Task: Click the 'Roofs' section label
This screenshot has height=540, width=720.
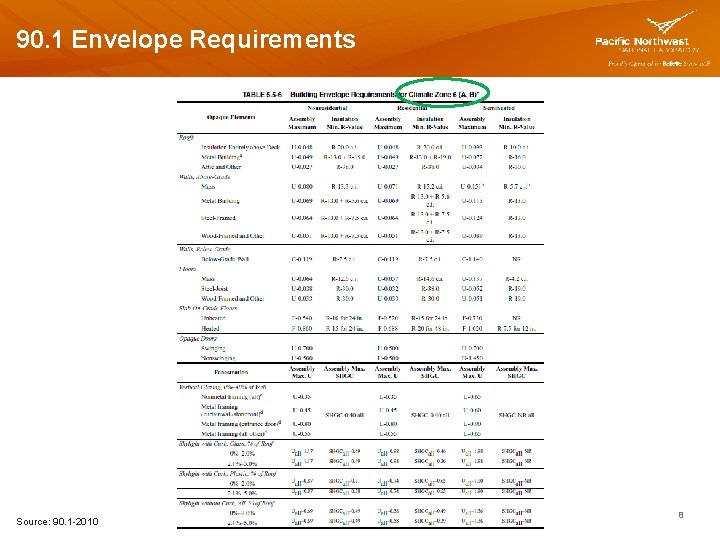Action: tap(186, 137)
